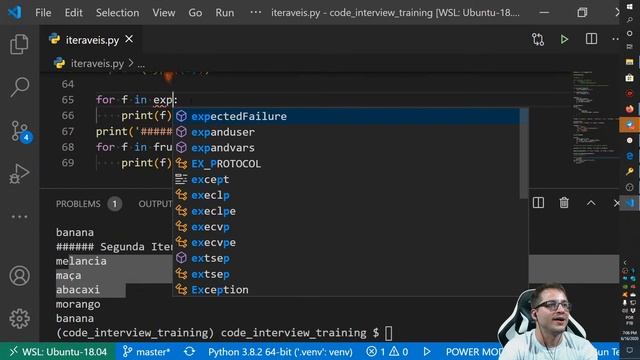Screen dimensions: 640x360
Task: Open the File menu
Action: 43,13
